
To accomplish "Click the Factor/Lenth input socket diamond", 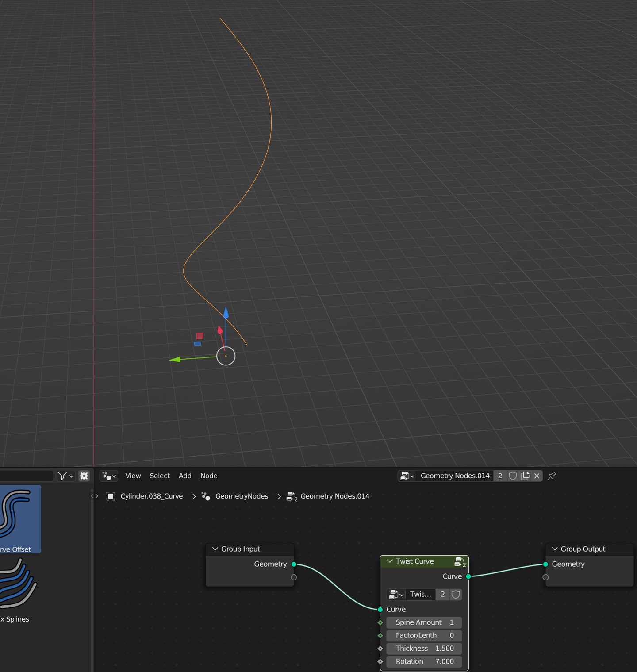I will click(x=380, y=636).
